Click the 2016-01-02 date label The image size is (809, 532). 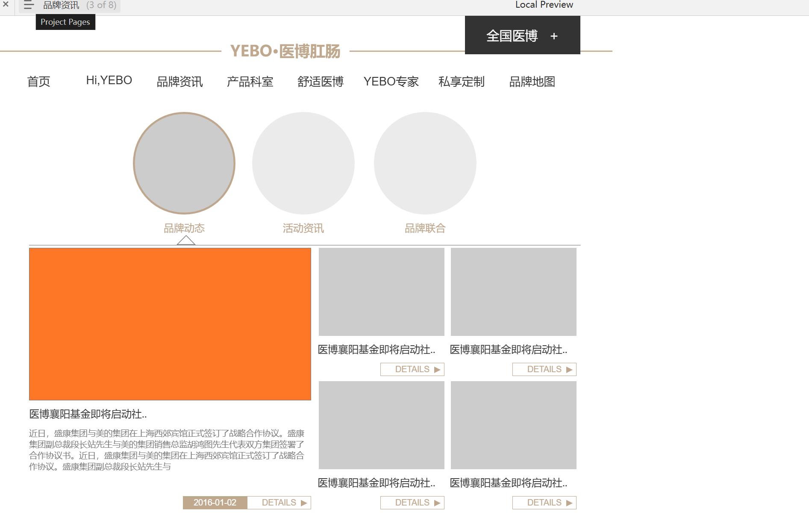coord(215,503)
